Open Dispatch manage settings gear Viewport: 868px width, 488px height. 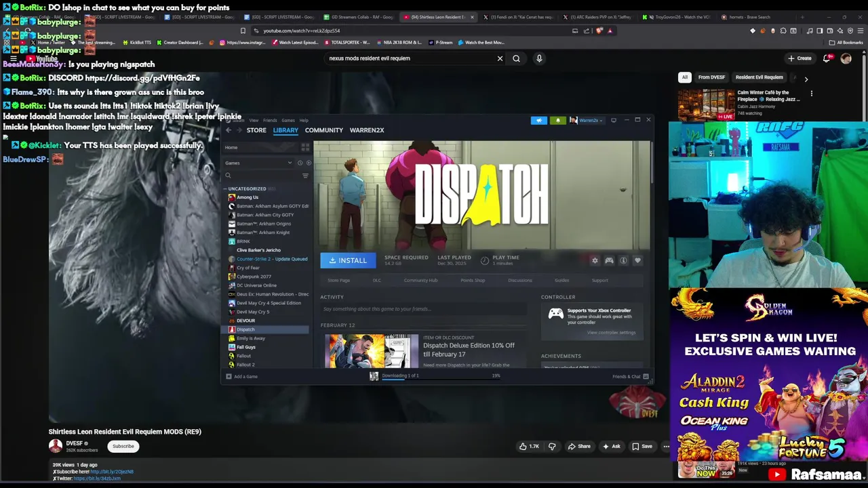(x=595, y=260)
